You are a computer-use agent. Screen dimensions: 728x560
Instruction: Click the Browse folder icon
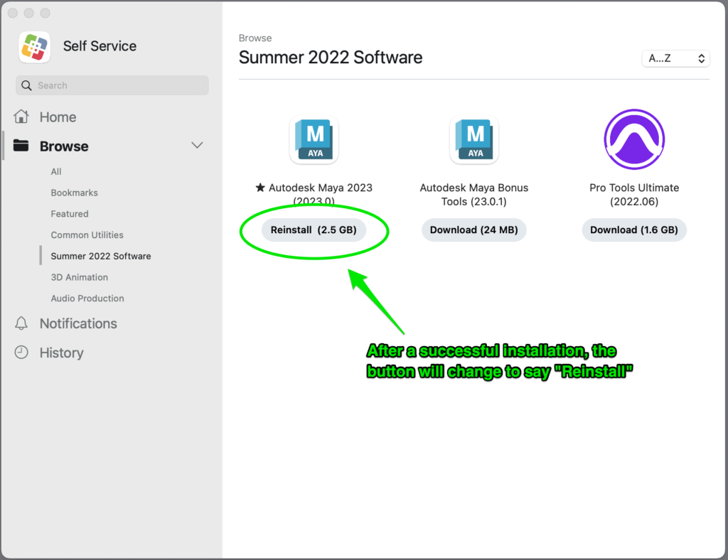point(21,146)
